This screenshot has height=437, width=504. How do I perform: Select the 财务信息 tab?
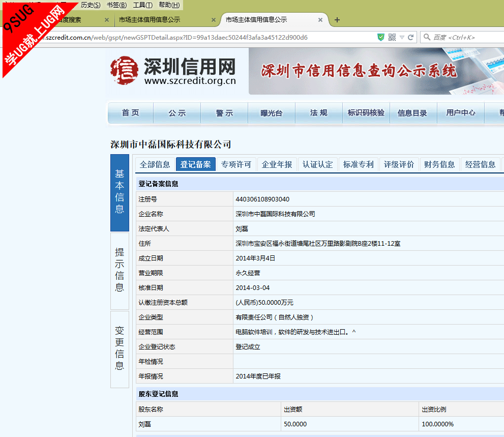point(439,164)
